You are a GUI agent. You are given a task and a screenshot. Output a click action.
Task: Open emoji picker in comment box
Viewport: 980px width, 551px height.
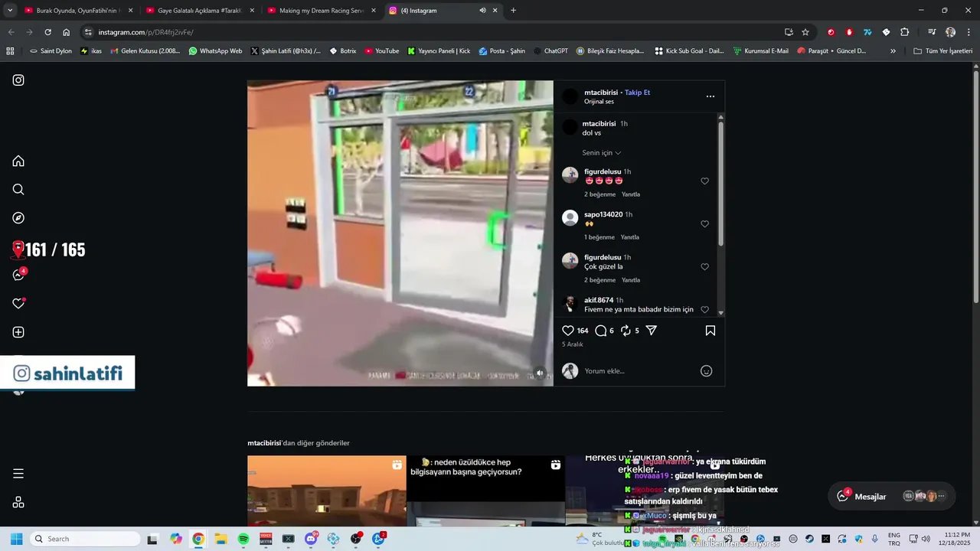707,371
